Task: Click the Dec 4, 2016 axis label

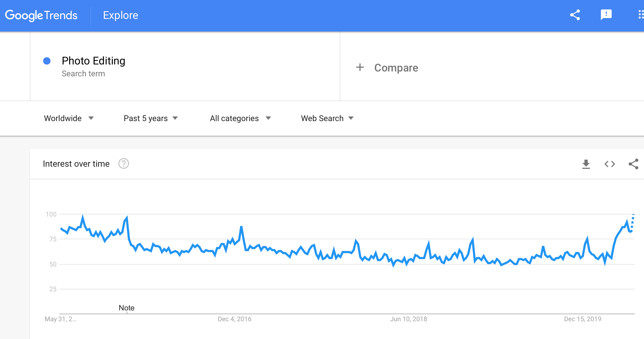Action: tap(234, 319)
